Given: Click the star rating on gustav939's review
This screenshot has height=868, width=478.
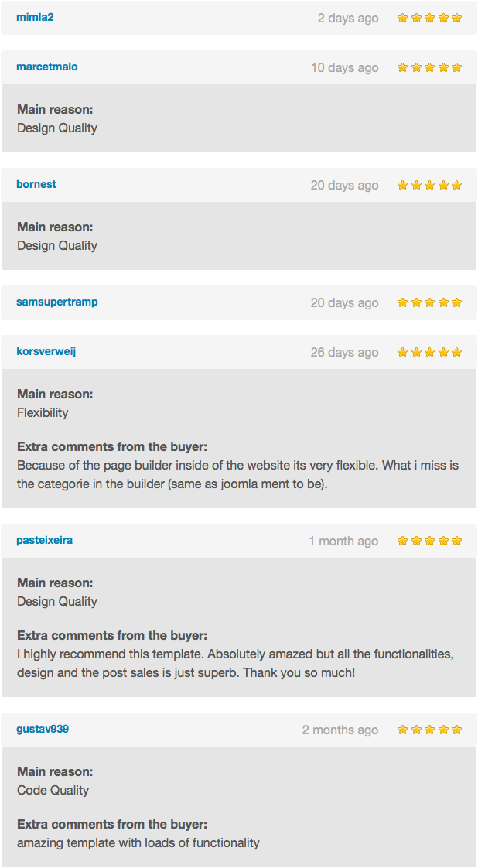Looking at the screenshot, I should [x=429, y=730].
